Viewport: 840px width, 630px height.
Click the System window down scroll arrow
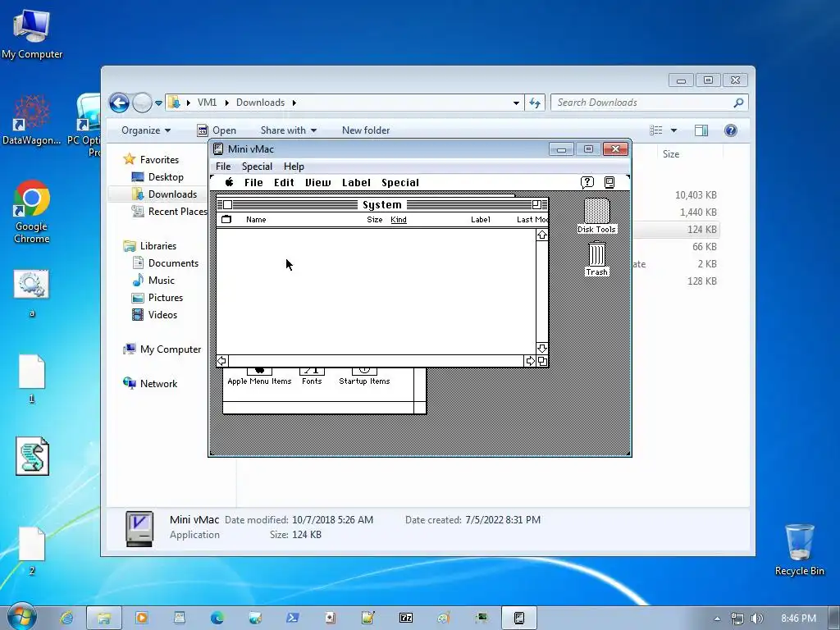click(541, 348)
